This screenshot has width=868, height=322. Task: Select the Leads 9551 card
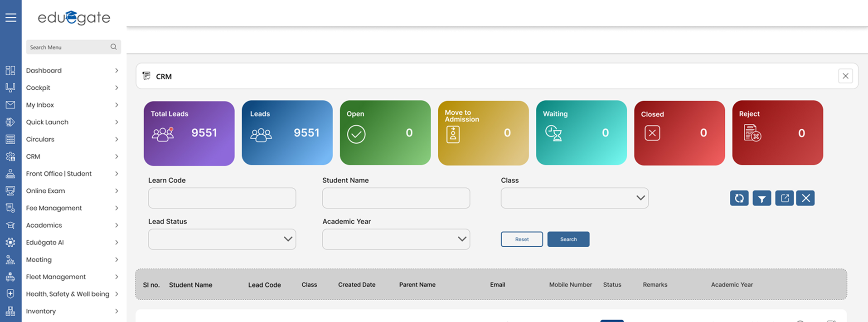pyautogui.click(x=287, y=133)
